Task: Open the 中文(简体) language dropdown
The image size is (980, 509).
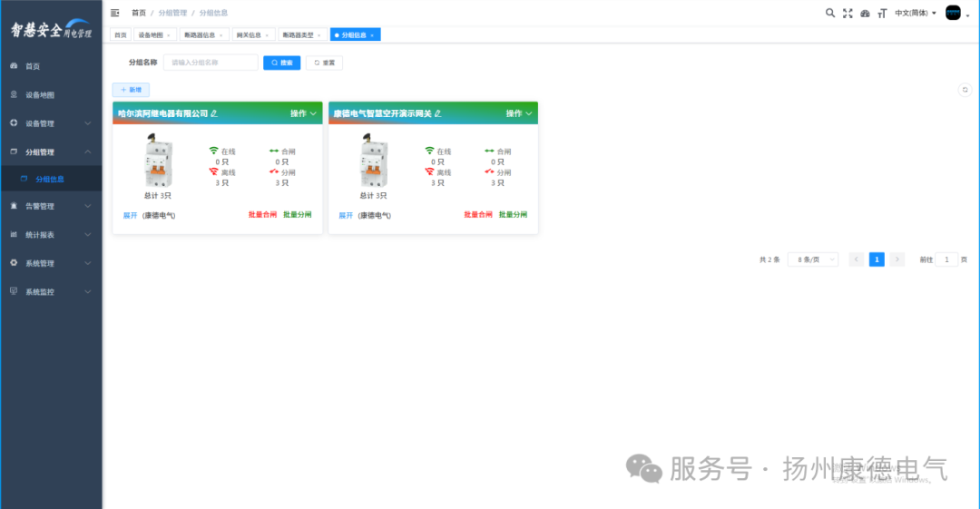Action: click(x=916, y=13)
